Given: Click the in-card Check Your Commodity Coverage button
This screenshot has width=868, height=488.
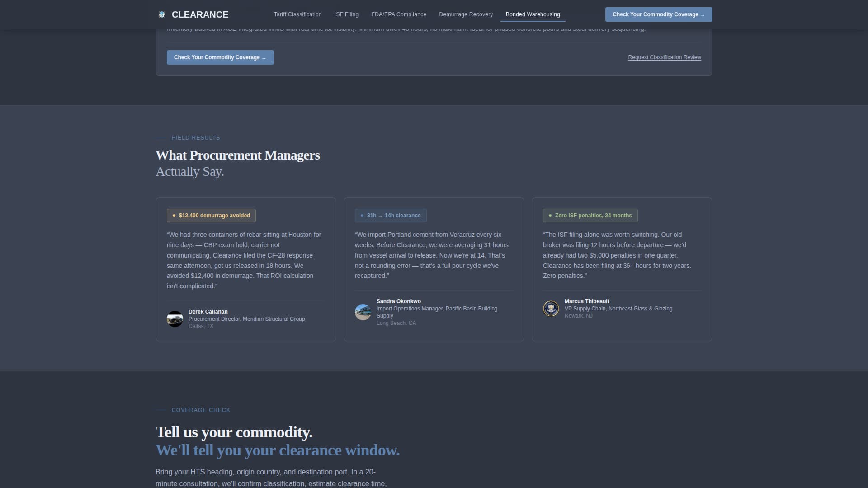Looking at the screenshot, I should (220, 57).
